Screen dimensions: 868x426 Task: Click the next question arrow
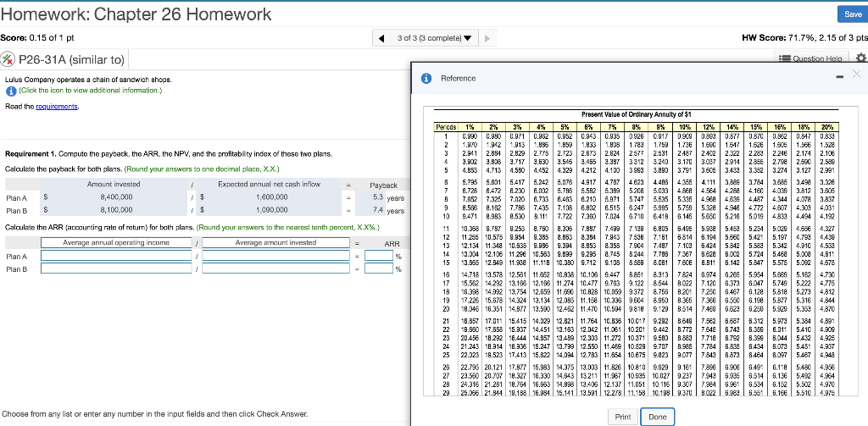point(487,39)
